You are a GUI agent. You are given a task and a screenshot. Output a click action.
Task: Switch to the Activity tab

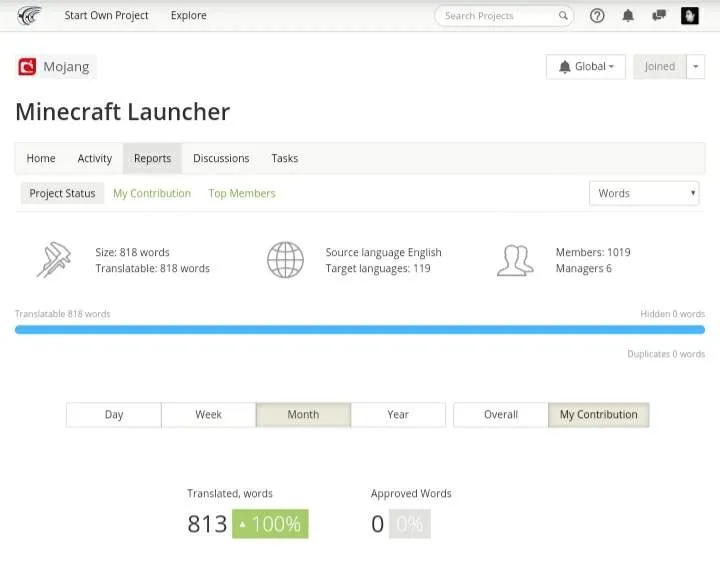click(95, 158)
